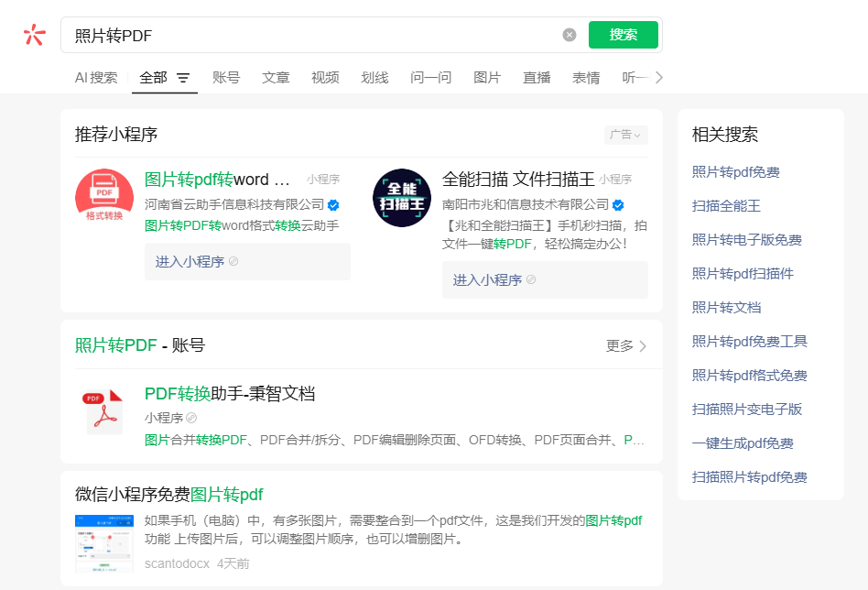Select the 全部 tab
This screenshot has height=590, width=868.
pos(153,78)
